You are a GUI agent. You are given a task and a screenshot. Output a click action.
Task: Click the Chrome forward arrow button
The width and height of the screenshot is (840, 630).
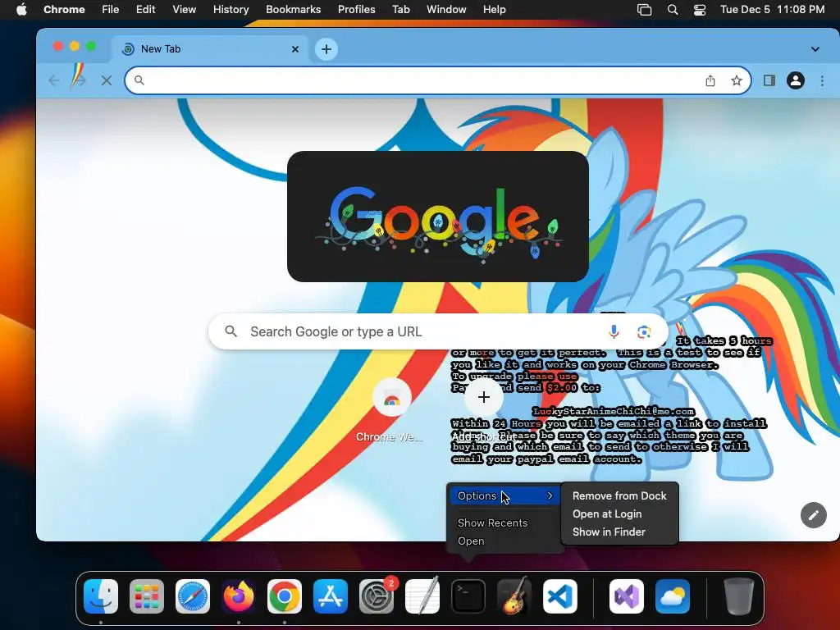(80, 80)
